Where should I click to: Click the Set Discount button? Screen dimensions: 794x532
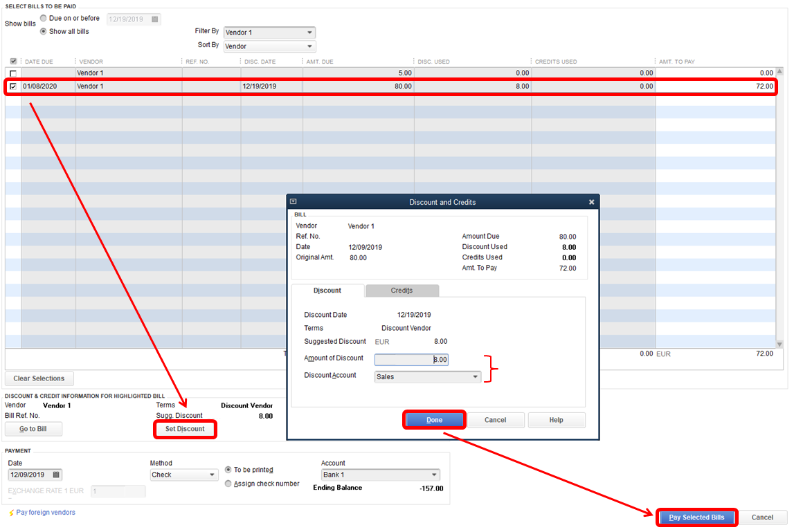185,429
